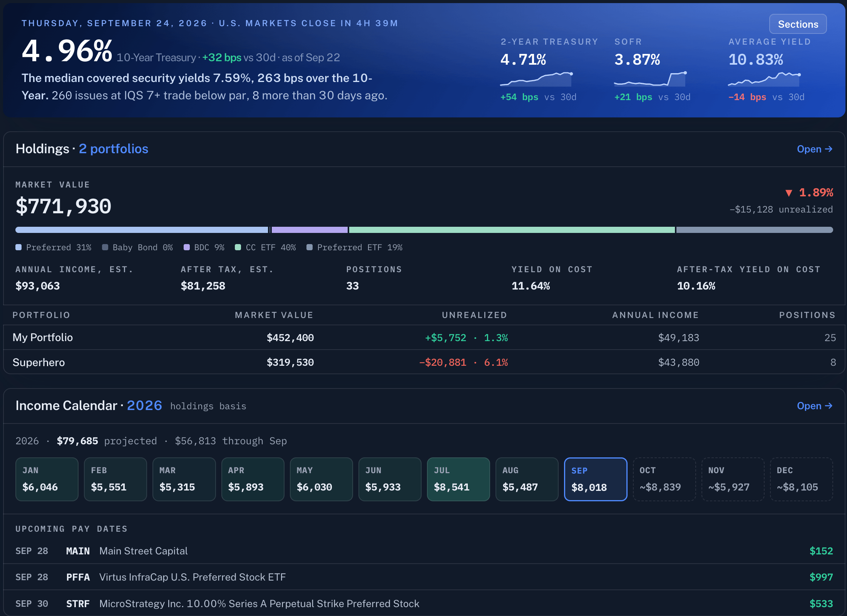Select the FEB $5,551 month card

point(115,479)
